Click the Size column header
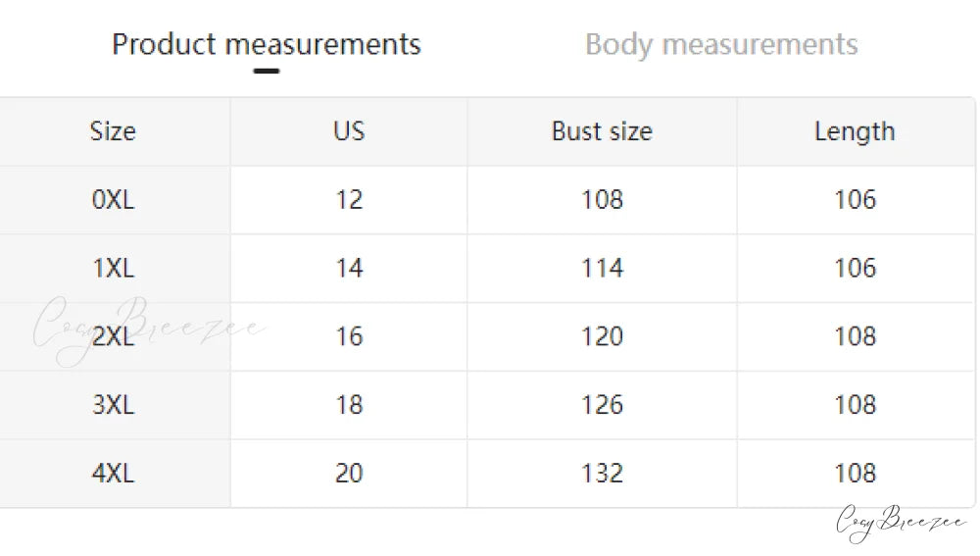 click(x=113, y=131)
